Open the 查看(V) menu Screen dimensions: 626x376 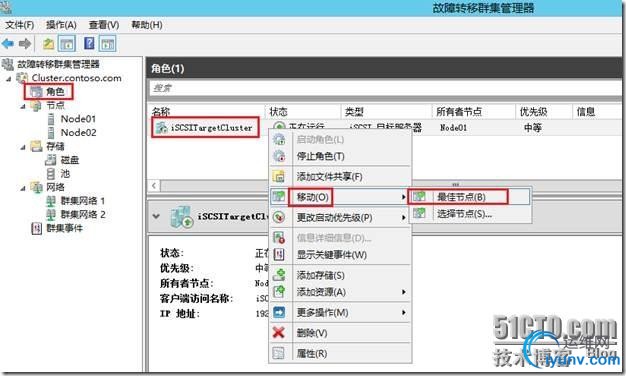[x=104, y=25]
